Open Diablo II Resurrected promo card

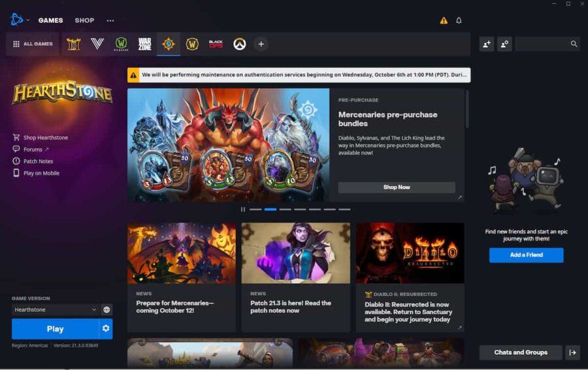click(410, 277)
